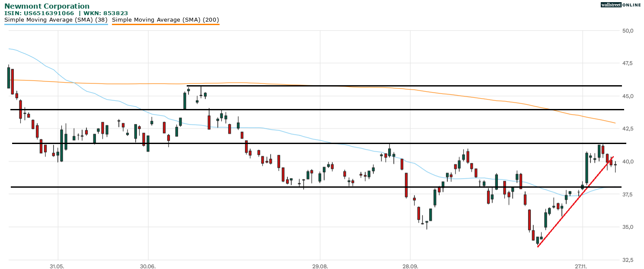Click the 42,5 price label on y-axis
The image size is (644, 269).
(628, 129)
